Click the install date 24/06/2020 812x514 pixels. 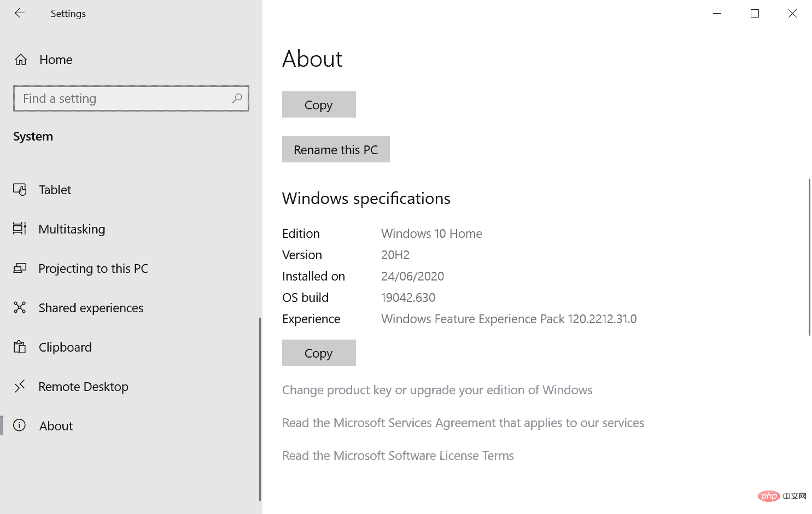pyautogui.click(x=412, y=276)
